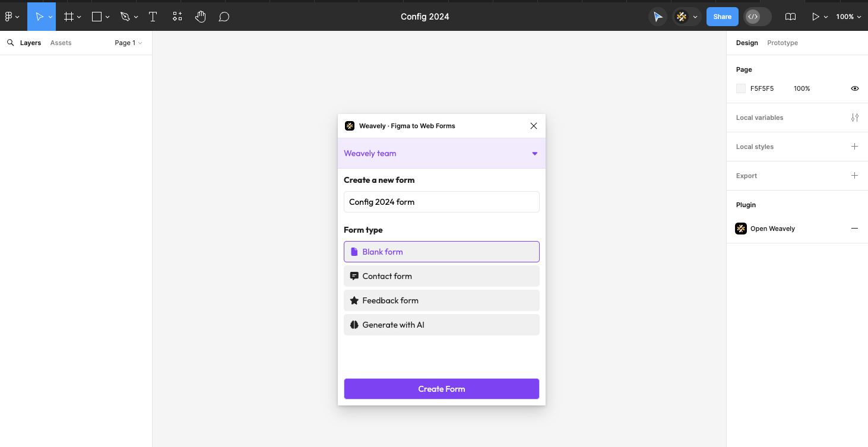Choose Blank form type
Viewport: 868px width, 447px height.
point(442,252)
